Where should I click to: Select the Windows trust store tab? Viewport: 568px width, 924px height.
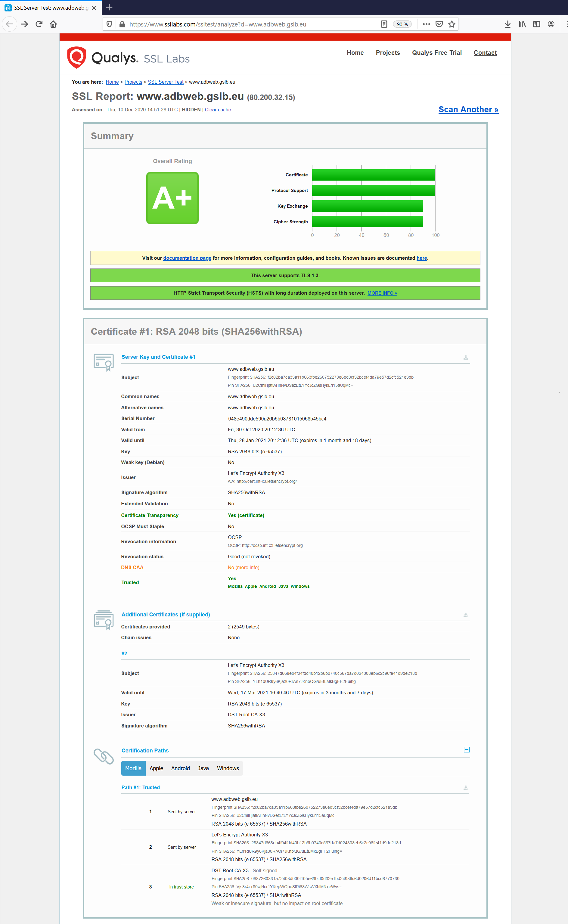228,768
